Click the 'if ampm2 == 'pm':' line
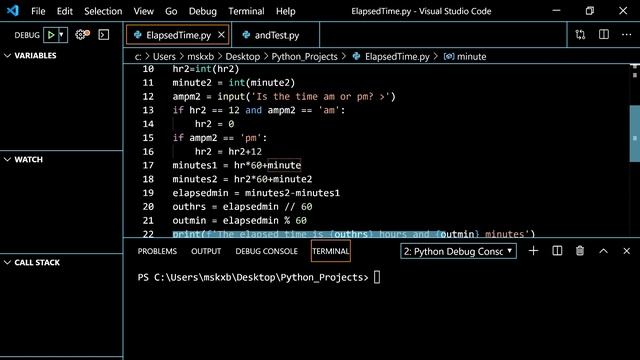640x360 pixels. click(220, 138)
